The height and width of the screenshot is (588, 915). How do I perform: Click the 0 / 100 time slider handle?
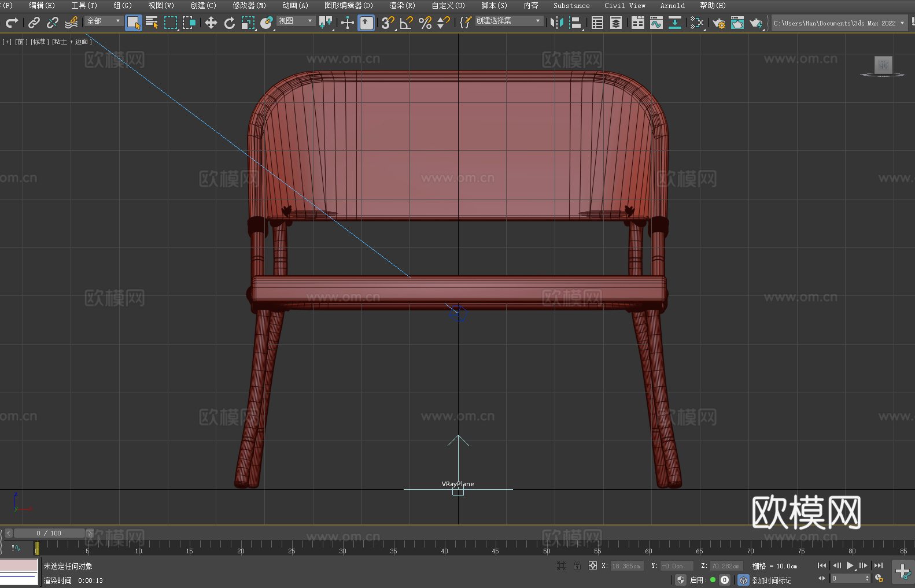click(x=49, y=533)
